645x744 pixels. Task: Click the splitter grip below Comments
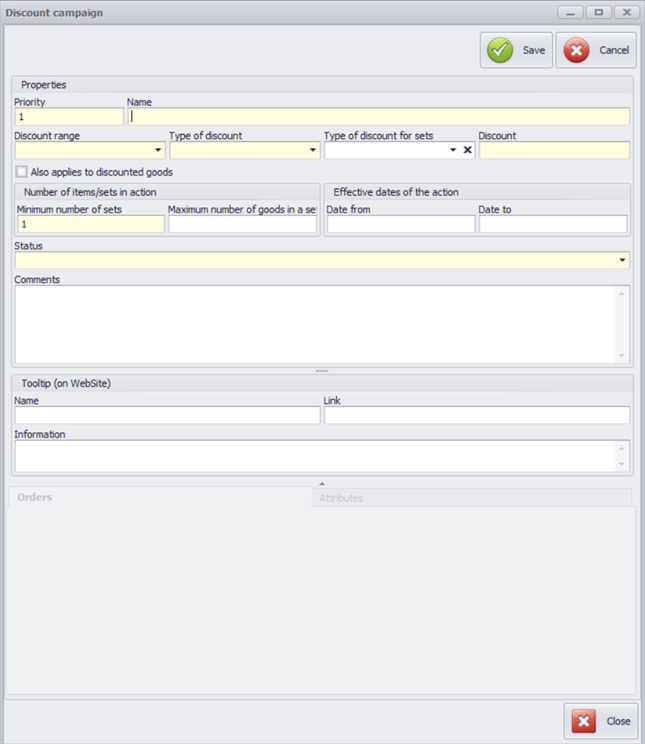point(322,371)
